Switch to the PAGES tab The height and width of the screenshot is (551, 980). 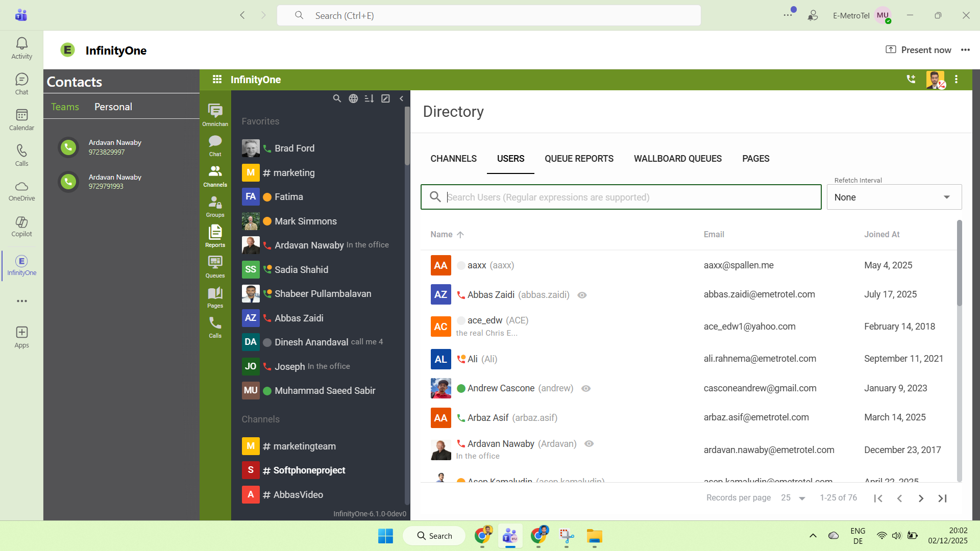click(x=755, y=159)
